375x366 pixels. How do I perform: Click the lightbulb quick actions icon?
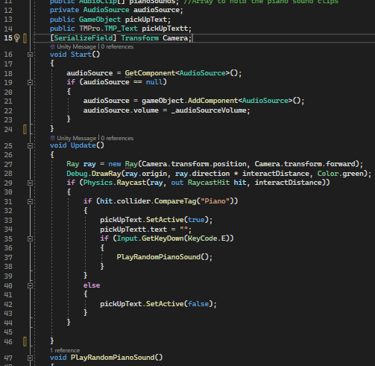[x=17, y=38]
